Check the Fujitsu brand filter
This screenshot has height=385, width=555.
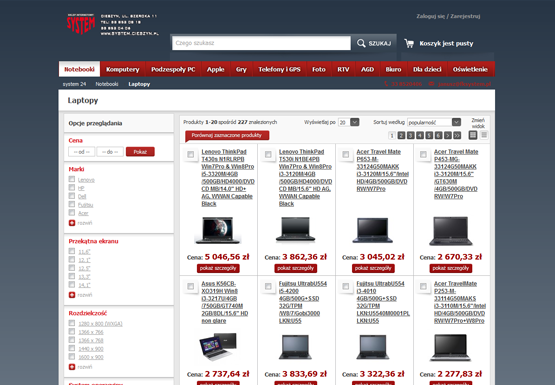(72, 204)
